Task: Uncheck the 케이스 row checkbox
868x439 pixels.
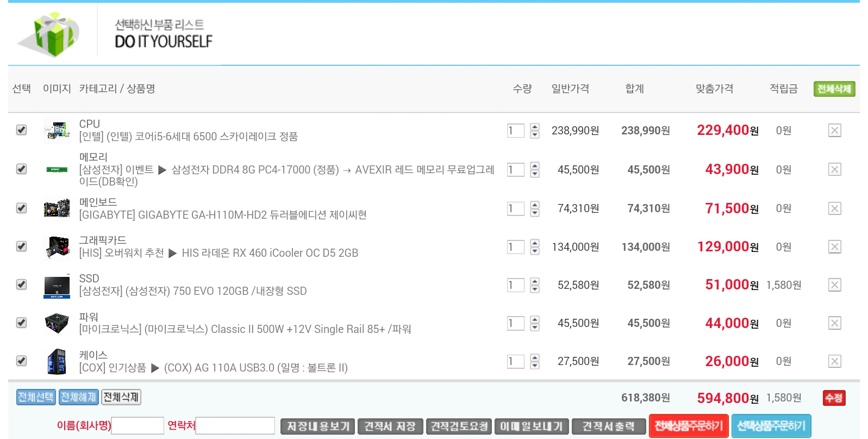Action: pyautogui.click(x=21, y=361)
